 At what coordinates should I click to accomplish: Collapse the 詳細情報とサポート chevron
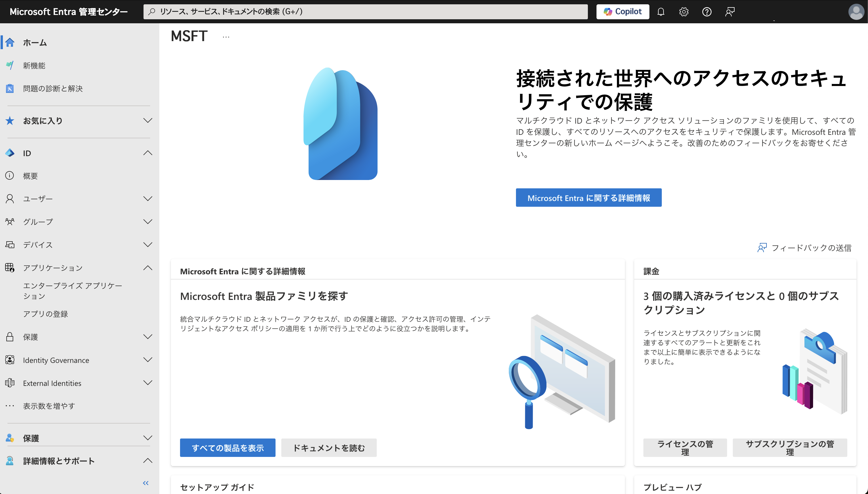pyautogui.click(x=148, y=461)
